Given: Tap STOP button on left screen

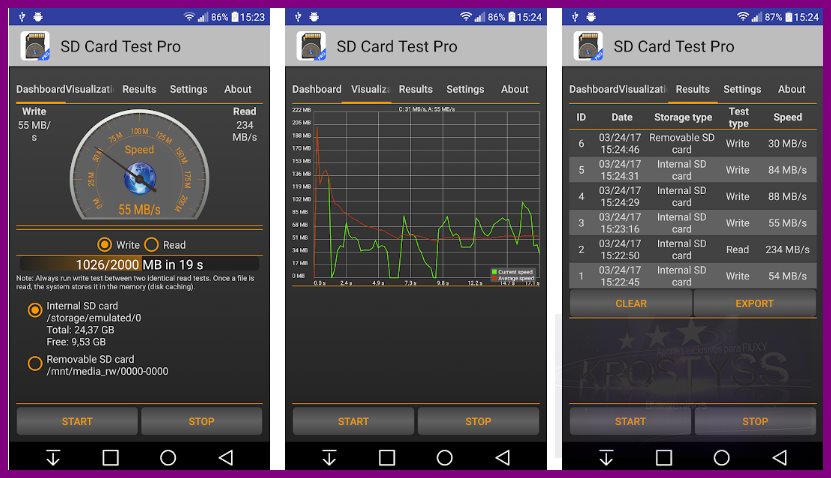Looking at the screenshot, I should pos(201,421).
